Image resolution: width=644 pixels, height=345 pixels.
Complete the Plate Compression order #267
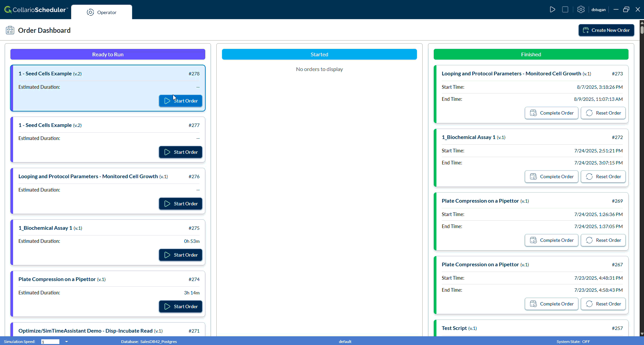pyautogui.click(x=551, y=304)
